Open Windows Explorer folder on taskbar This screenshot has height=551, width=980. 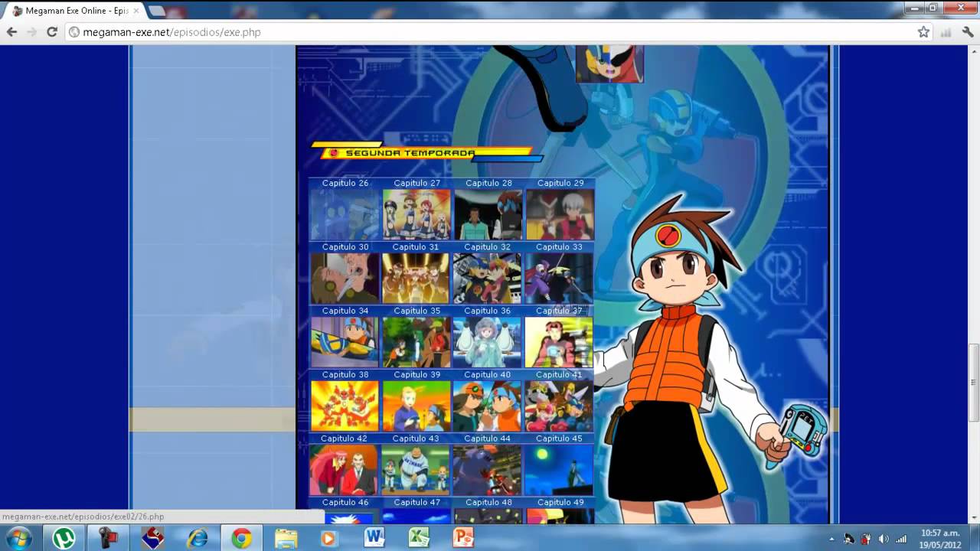[286, 538]
